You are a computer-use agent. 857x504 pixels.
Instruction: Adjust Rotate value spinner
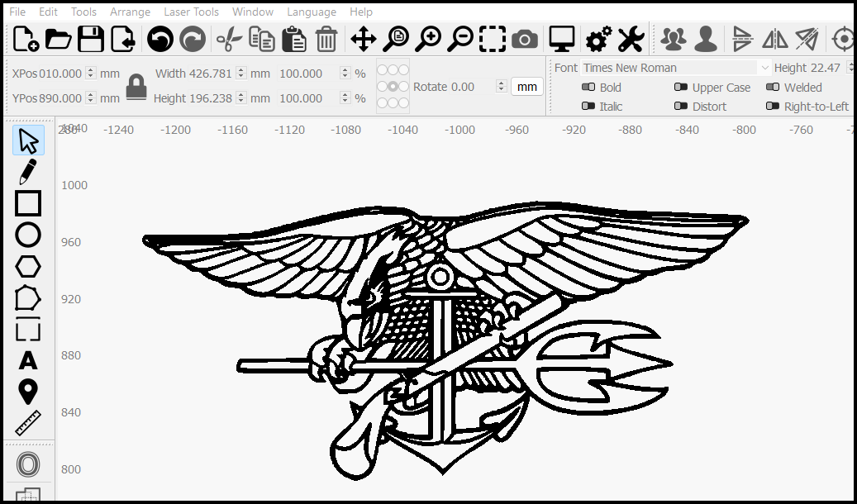click(501, 87)
